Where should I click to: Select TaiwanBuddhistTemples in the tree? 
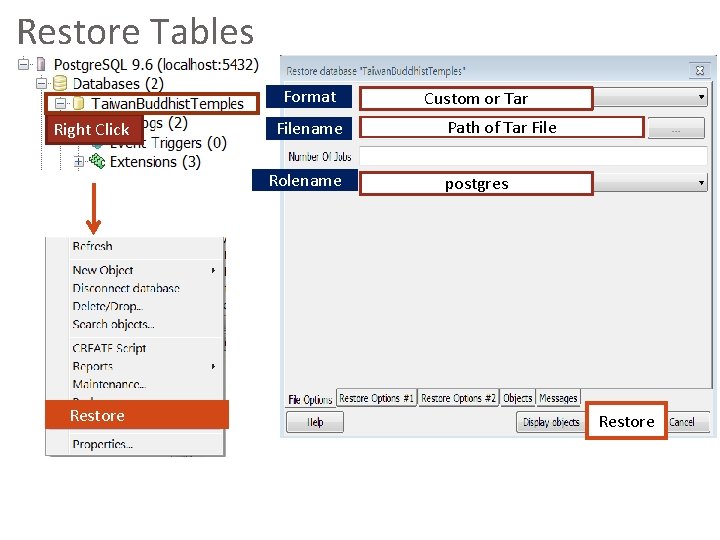167,104
